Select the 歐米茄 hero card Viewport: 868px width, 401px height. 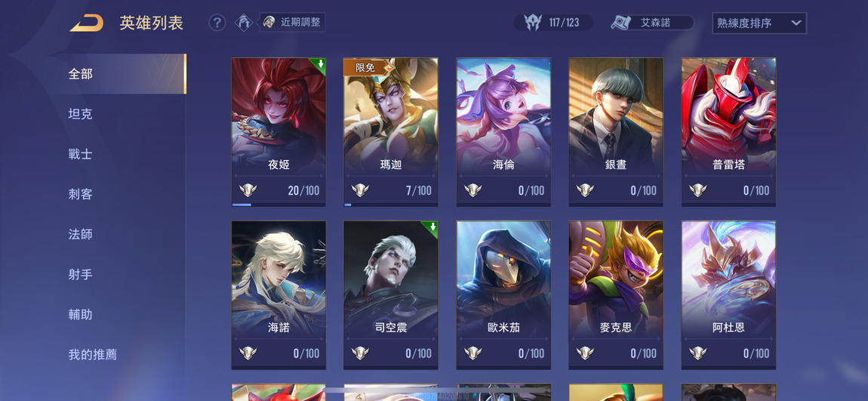coord(503,295)
